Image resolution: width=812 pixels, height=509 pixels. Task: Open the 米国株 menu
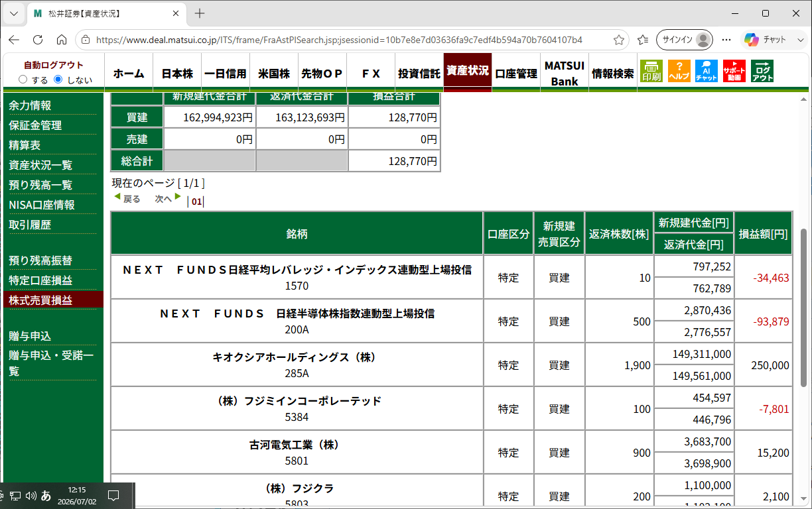click(x=274, y=73)
